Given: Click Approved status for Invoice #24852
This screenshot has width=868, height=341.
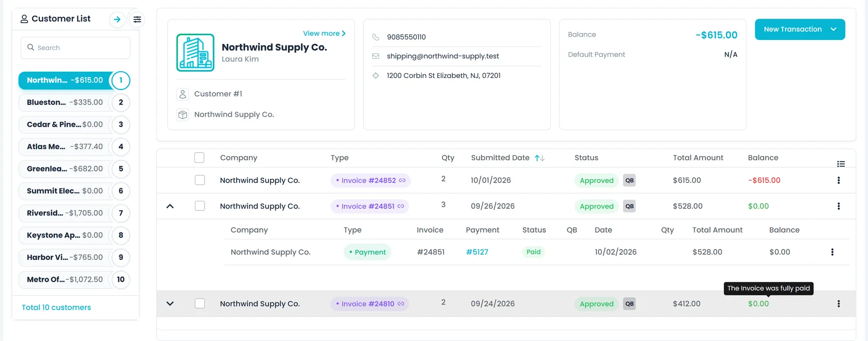Looking at the screenshot, I should pyautogui.click(x=597, y=181).
